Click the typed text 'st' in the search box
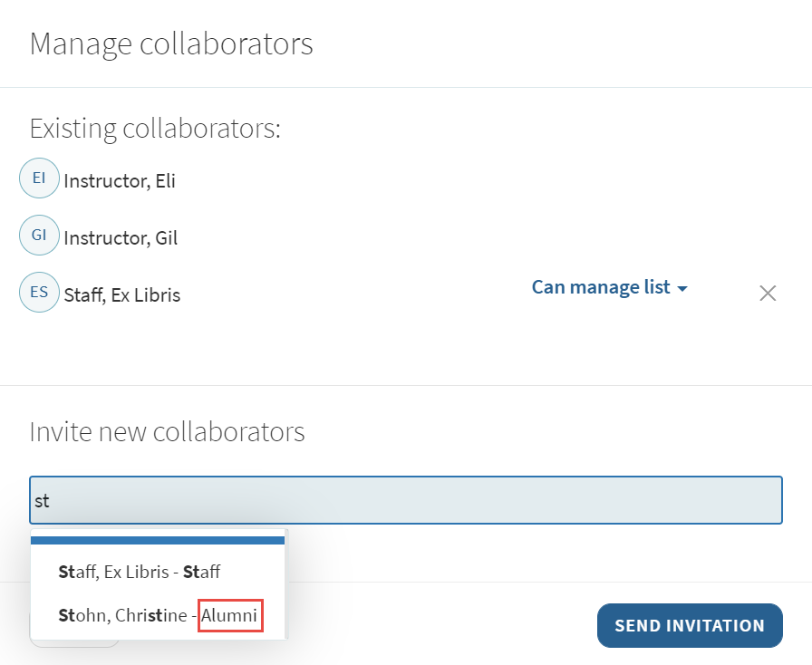This screenshot has height=665, width=812. click(42, 500)
